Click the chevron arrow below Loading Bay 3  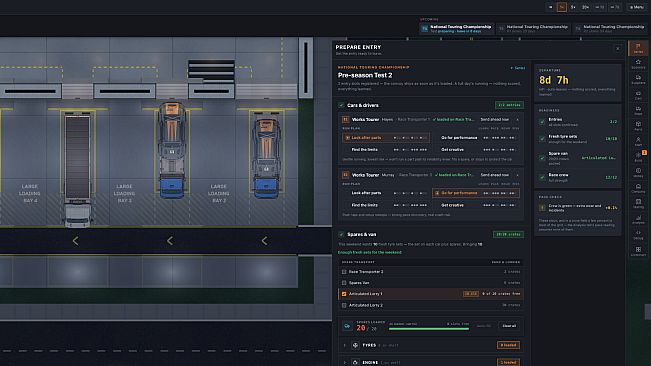coord(169,241)
